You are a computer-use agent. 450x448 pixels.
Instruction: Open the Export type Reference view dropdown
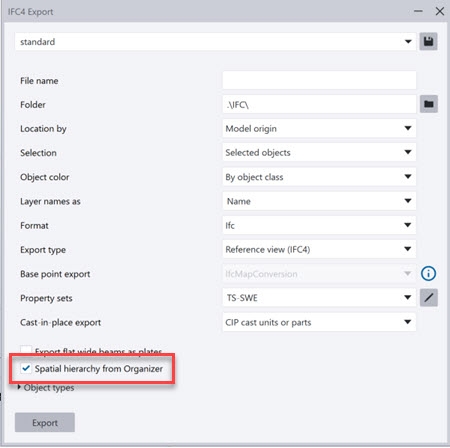319,249
